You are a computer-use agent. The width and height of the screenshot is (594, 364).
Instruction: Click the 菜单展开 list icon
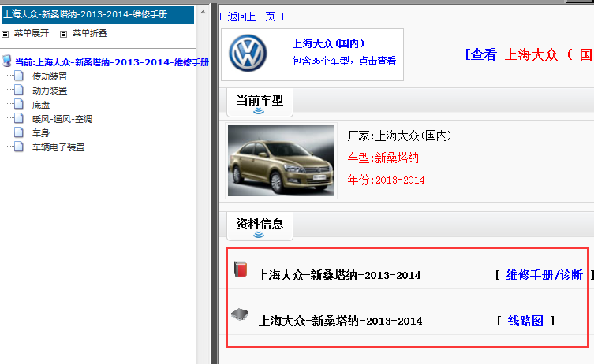coord(5,34)
